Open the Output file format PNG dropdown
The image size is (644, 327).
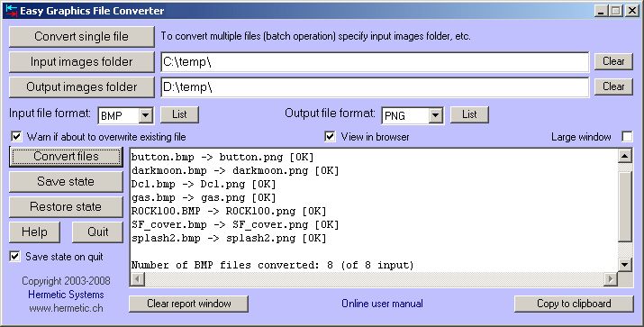pyautogui.click(x=435, y=115)
